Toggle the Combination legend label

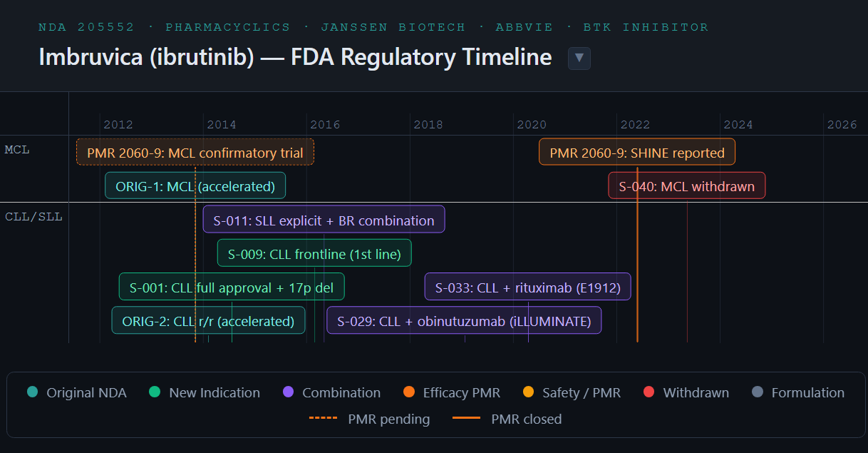[x=341, y=392]
